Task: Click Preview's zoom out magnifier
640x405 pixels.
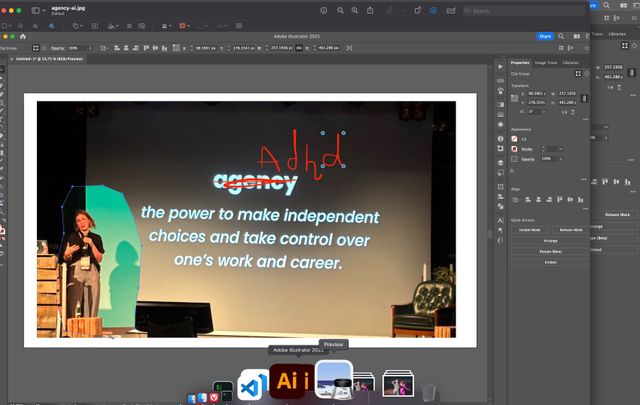Action: tap(340, 10)
